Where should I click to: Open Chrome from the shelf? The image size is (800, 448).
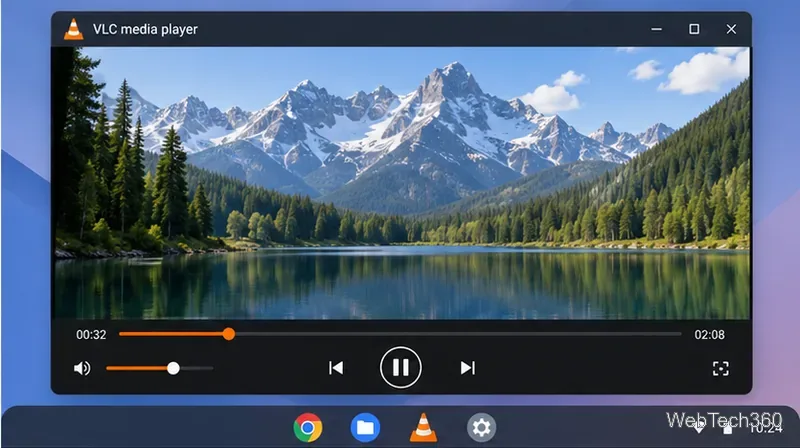pos(308,427)
